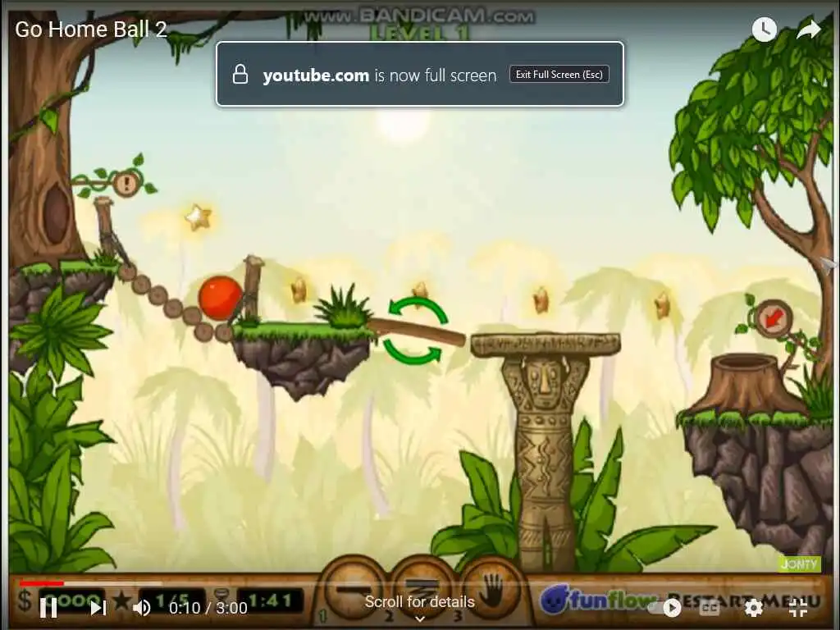Click the red ball in the game
Image resolution: width=840 pixels, height=630 pixels.
coord(220,298)
